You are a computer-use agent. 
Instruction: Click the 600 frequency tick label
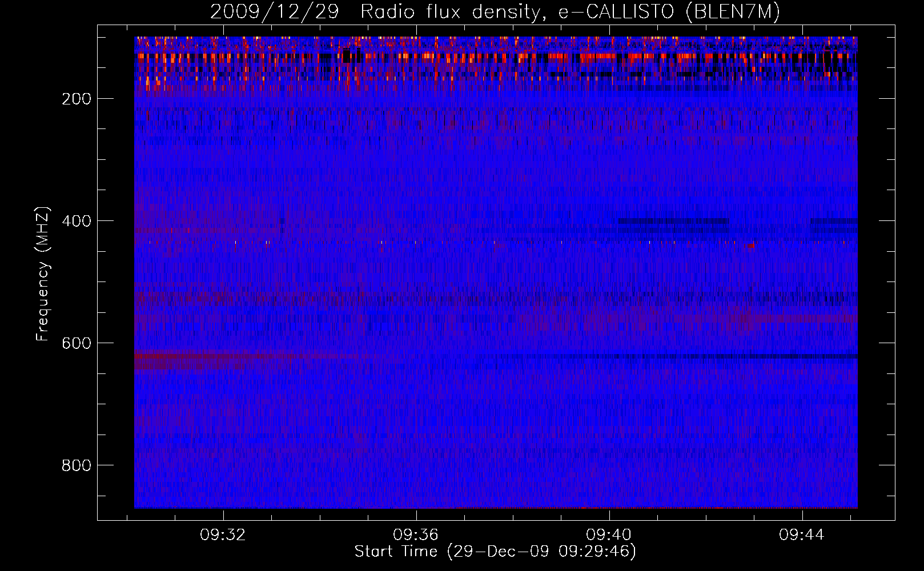click(77, 343)
